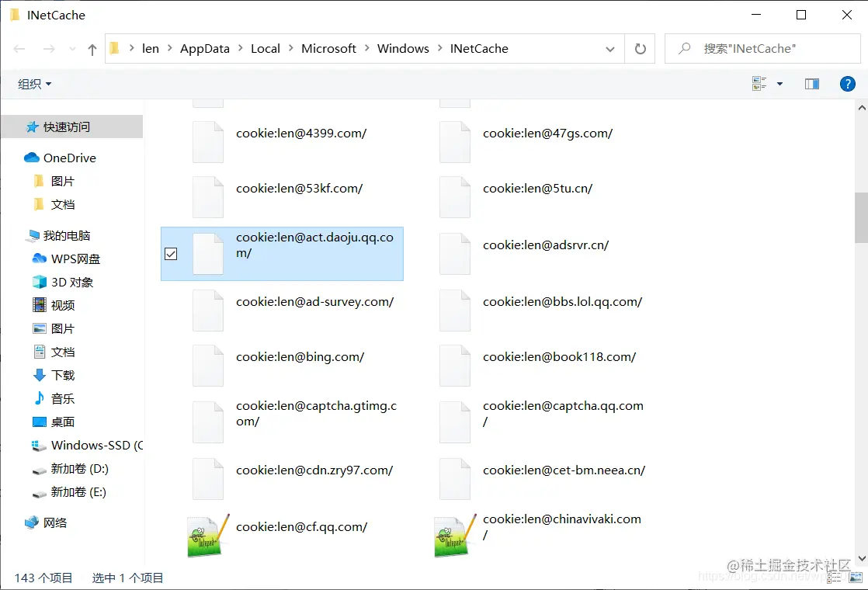
Task: Click the search INetCache field
Action: (x=763, y=49)
